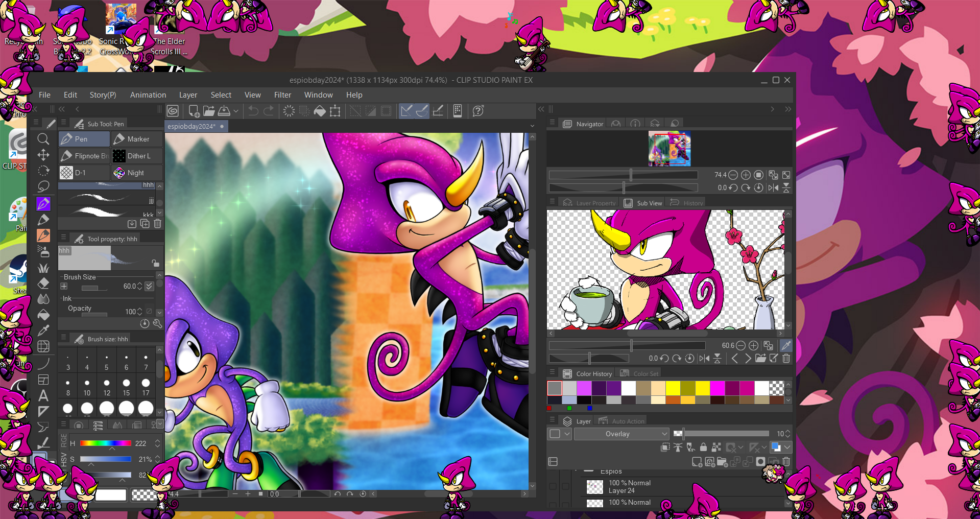Select the Zoom magnifier tool

pos(43,138)
